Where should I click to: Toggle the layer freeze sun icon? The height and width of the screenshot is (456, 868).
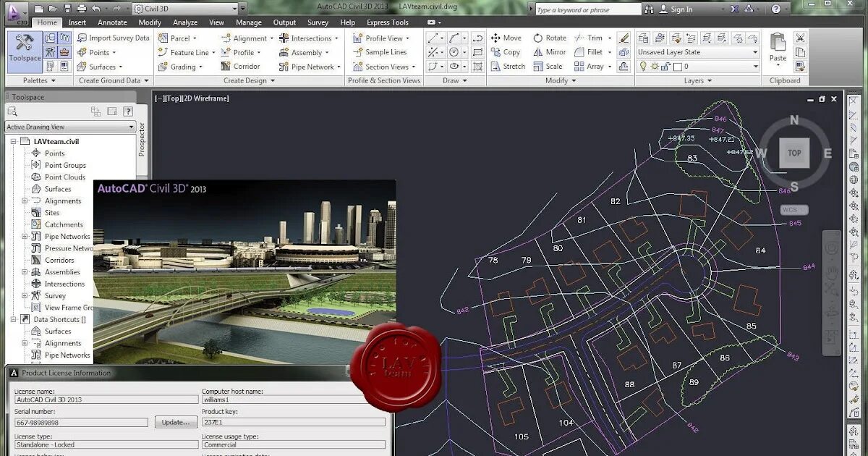pyautogui.click(x=654, y=66)
